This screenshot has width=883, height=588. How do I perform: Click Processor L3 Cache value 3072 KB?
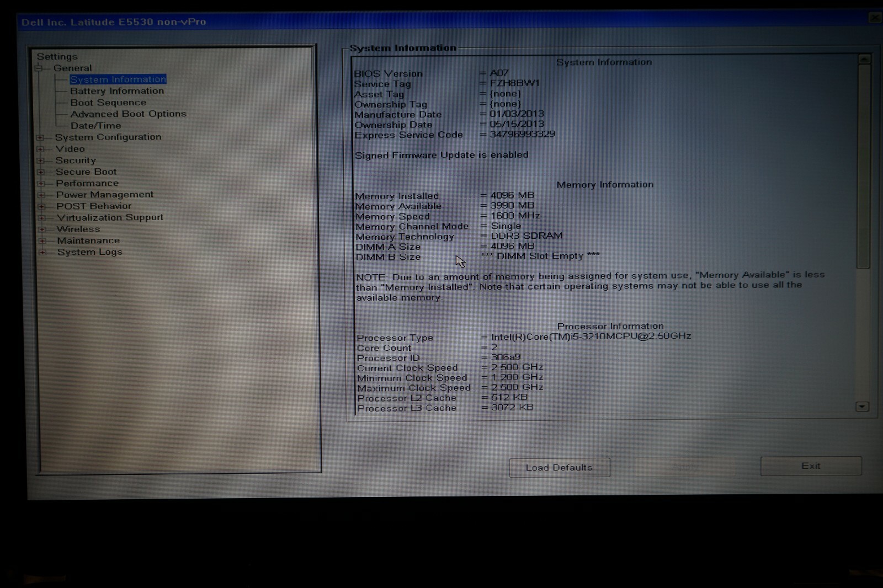(513, 408)
